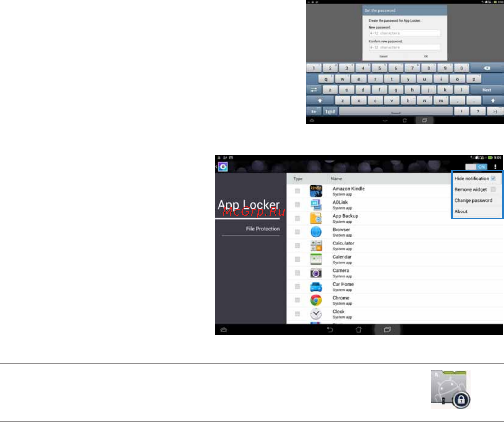Tick the AOLink lock checkbox
The height and width of the screenshot is (422, 504).
click(x=297, y=205)
